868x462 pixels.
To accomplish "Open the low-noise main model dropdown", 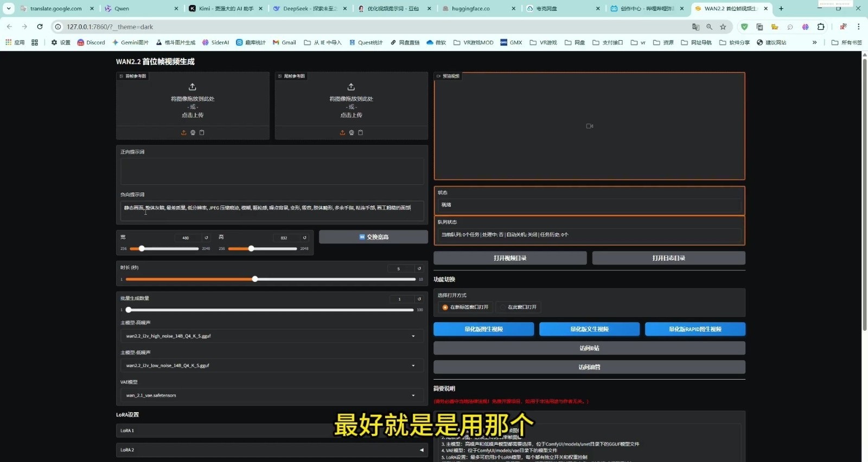I will coord(413,365).
